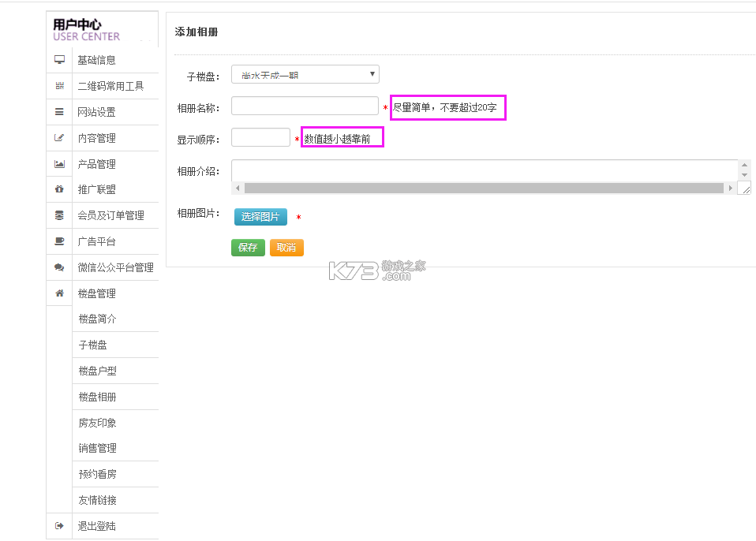Click the sign-out icon beside 退出登陆
756x541 pixels.
click(59, 525)
